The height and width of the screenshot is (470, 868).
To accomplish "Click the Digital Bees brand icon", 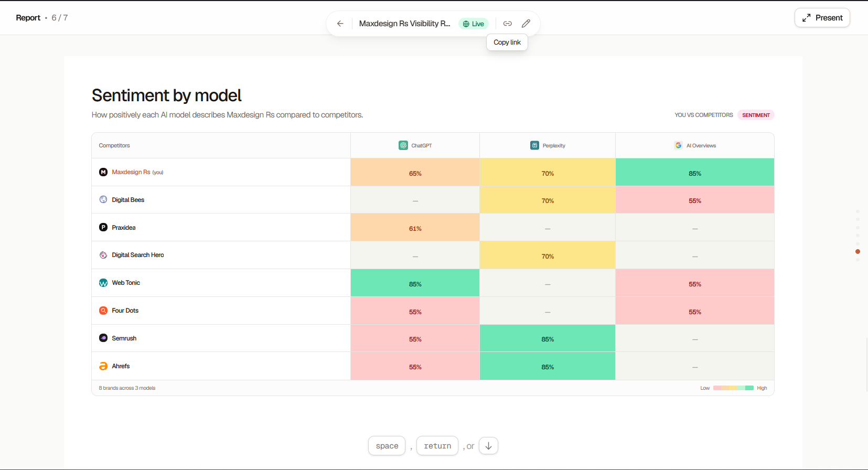I will [103, 200].
